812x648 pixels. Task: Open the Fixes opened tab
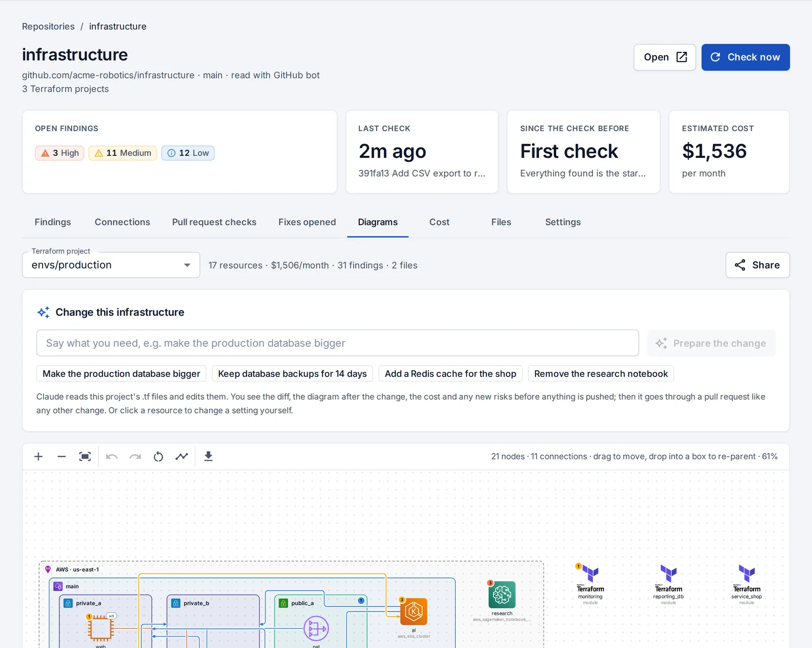click(x=307, y=222)
